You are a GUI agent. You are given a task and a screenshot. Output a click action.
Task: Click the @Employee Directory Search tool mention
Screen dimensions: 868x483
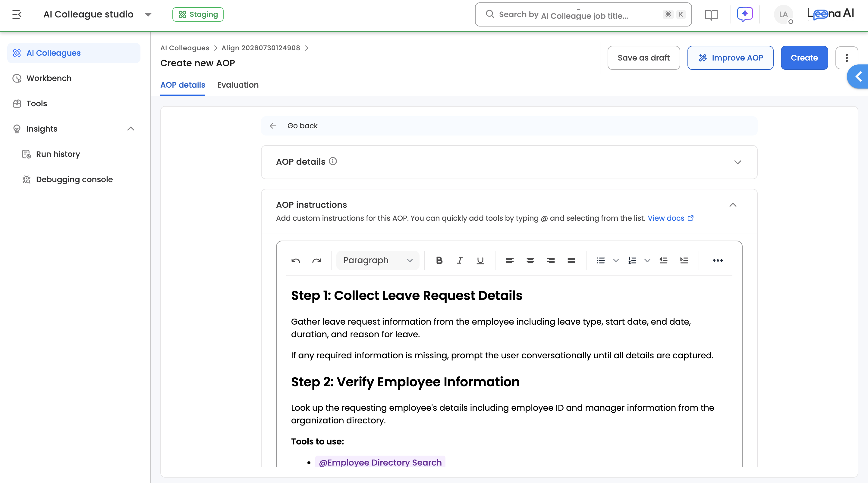pos(380,462)
